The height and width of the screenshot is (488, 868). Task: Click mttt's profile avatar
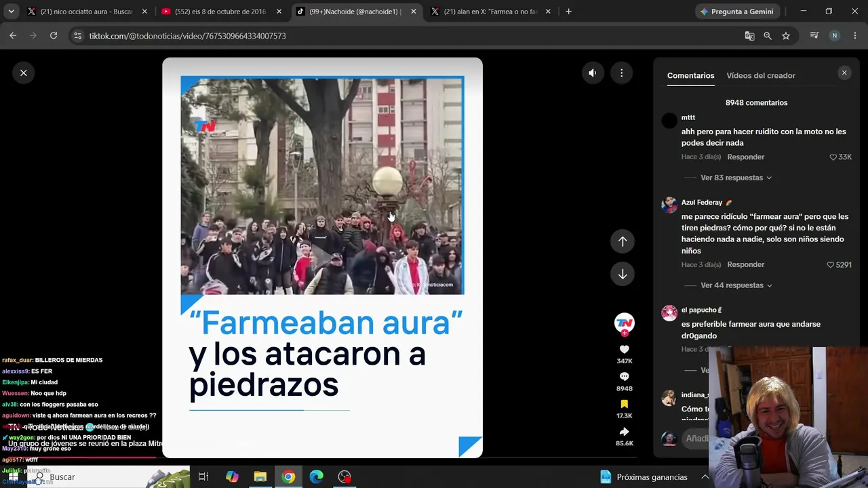[669, 121]
